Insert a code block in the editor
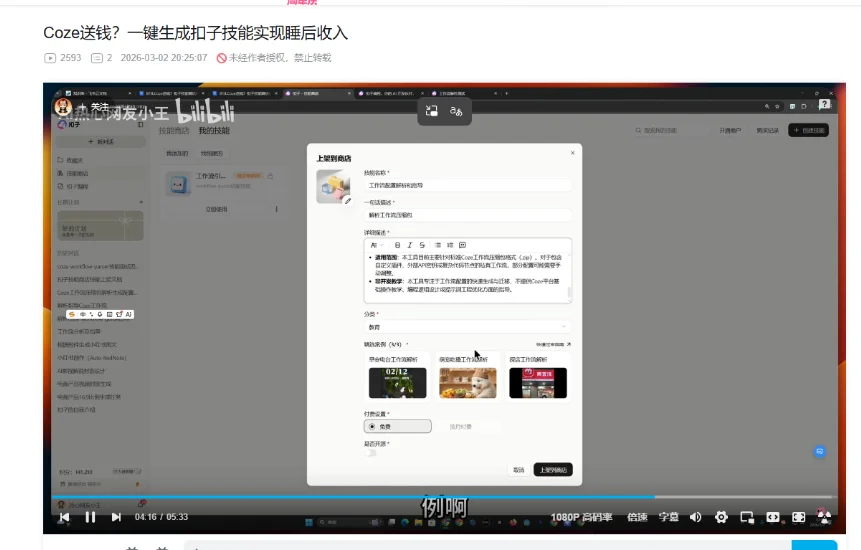 coord(462,245)
